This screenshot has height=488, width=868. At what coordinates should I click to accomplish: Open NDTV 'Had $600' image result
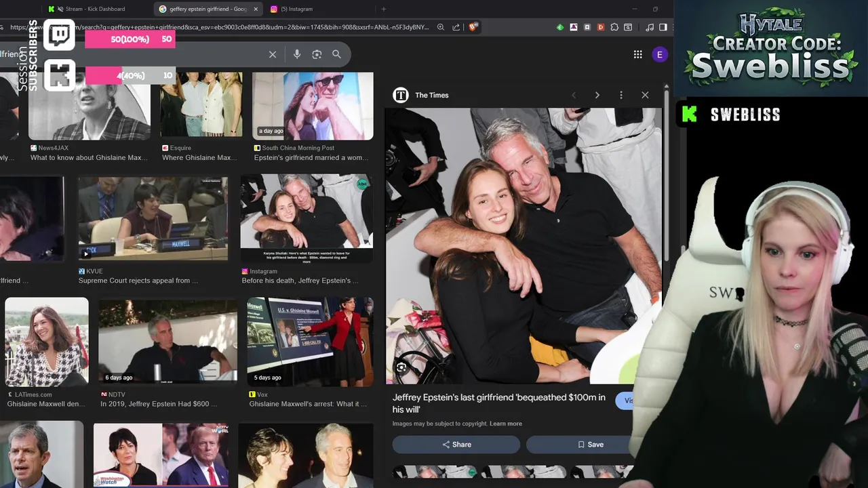point(168,343)
